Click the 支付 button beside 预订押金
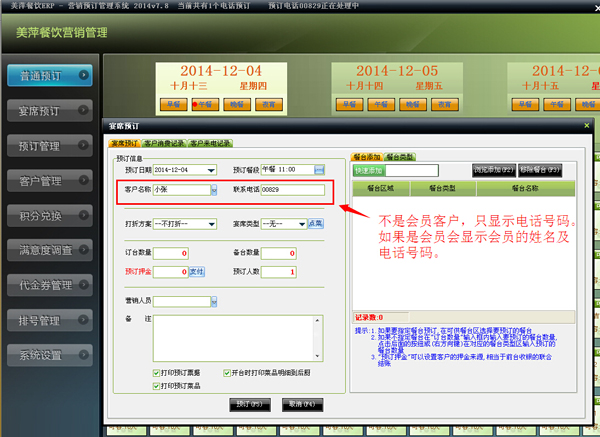This screenshot has height=437, width=600. pyautogui.click(x=197, y=272)
